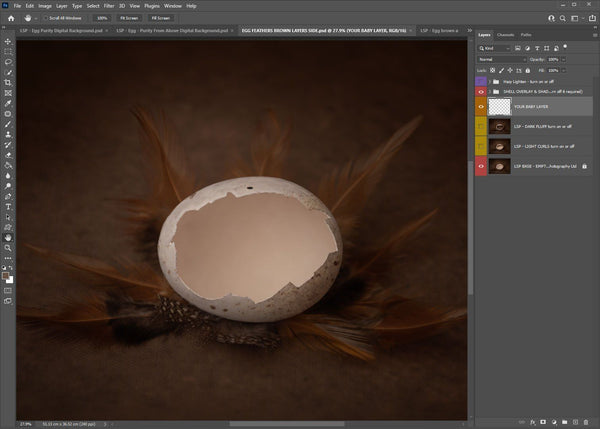Image resolution: width=600 pixels, height=429 pixels.
Task: Select the Lasso tool
Action: pos(8,62)
